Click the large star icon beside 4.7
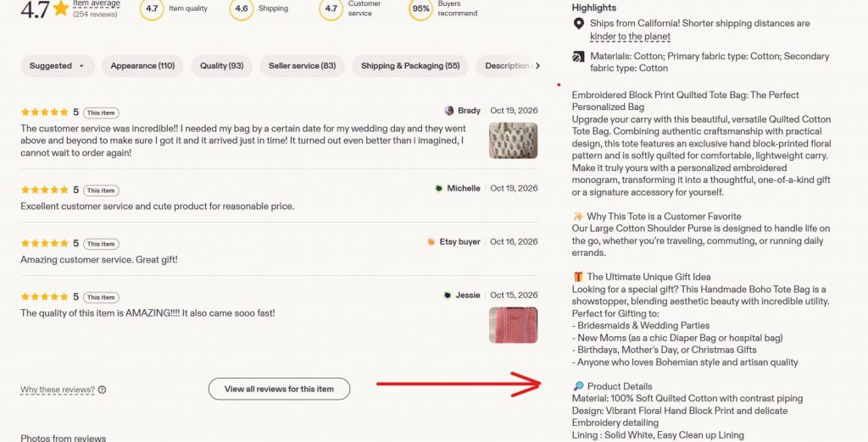This screenshot has width=868, height=442. point(61,8)
